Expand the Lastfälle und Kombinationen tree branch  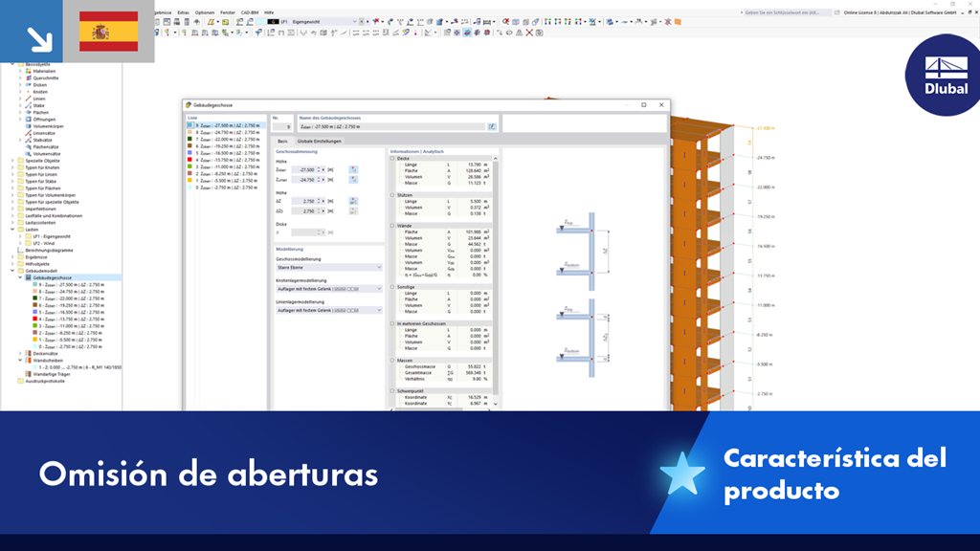coord(14,217)
